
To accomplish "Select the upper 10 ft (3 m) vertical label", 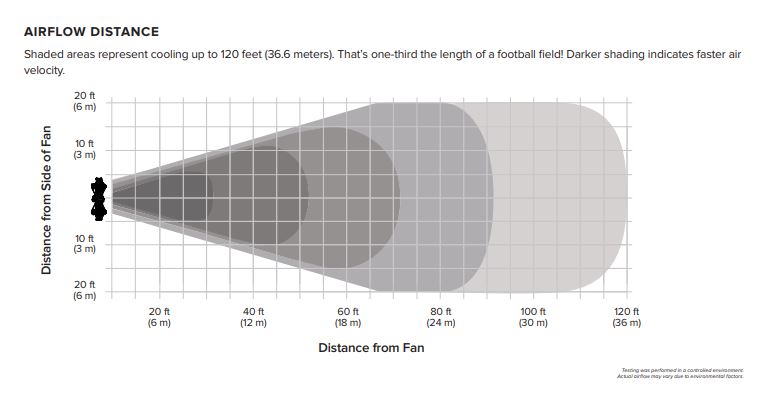I will [84, 149].
